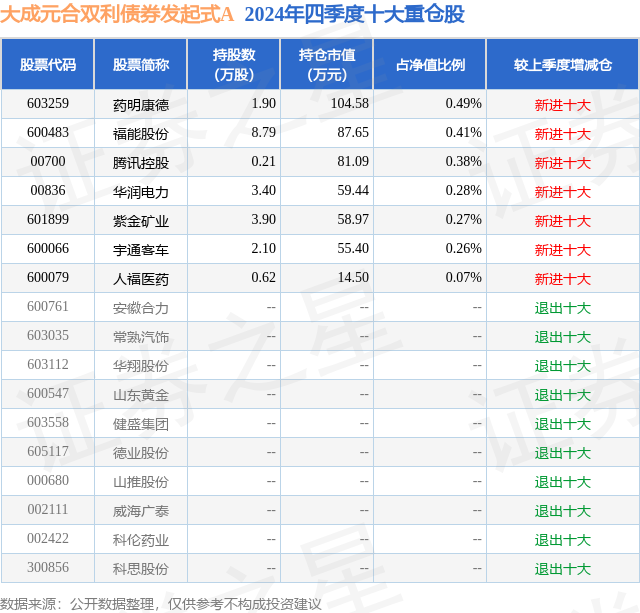The image size is (640, 613).
Task: Select stock code 000680
Action: (x=48, y=480)
